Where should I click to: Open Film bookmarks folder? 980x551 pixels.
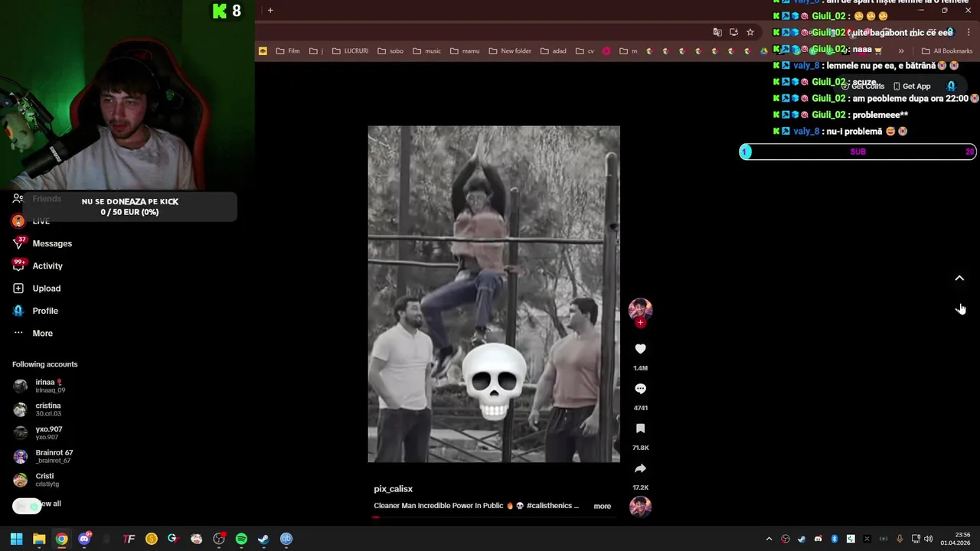(288, 51)
